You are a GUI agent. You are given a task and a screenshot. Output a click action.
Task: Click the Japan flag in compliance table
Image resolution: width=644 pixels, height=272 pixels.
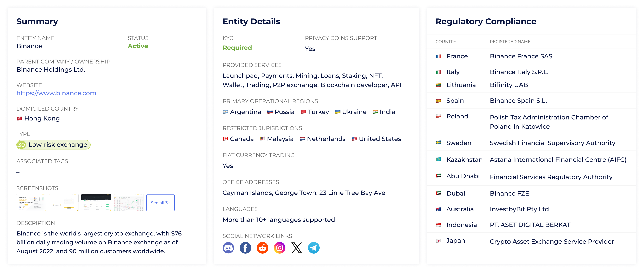pyautogui.click(x=439, y=241)
